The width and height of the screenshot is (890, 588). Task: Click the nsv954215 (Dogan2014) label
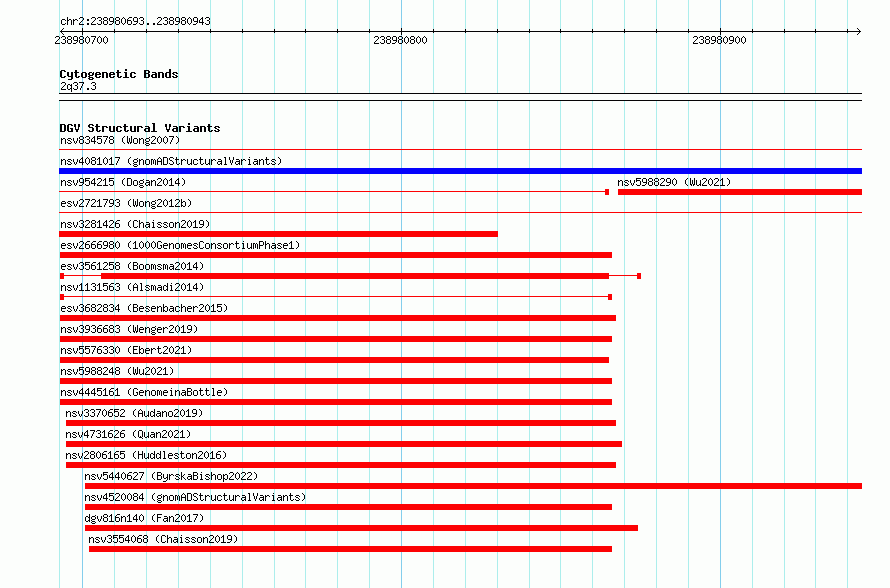(123, 182)
